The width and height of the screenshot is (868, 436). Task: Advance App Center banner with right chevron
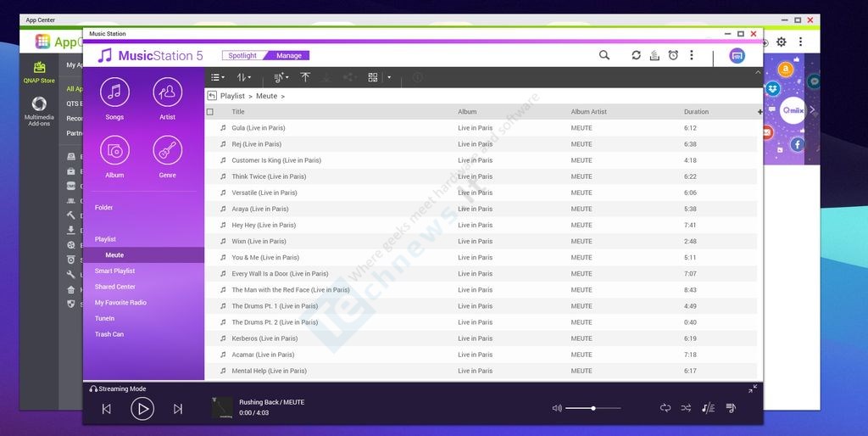pos(812,109)
